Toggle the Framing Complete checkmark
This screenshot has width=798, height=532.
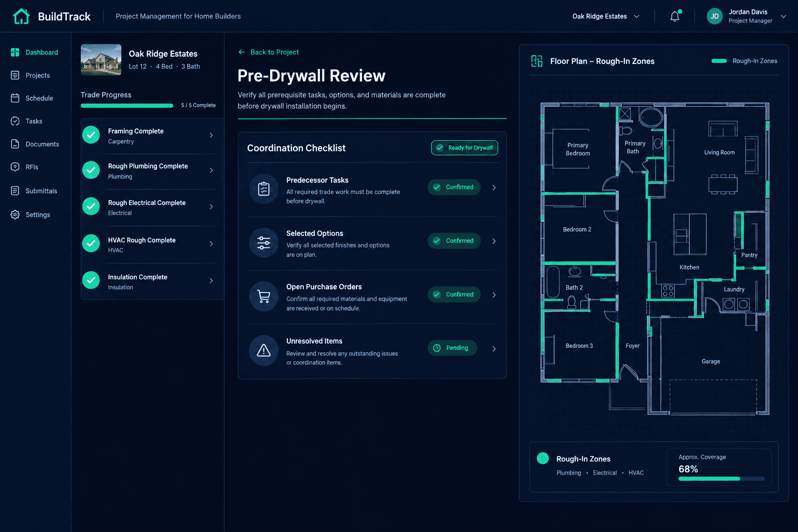click(x=91, y=135)
